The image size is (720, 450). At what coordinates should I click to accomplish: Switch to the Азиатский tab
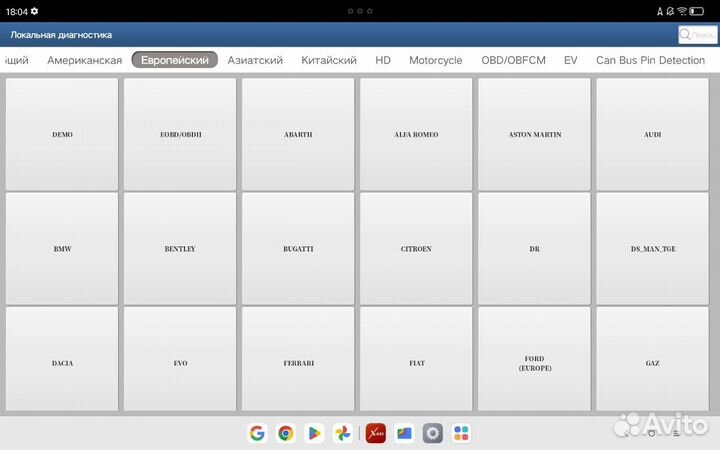coord(255,60)
